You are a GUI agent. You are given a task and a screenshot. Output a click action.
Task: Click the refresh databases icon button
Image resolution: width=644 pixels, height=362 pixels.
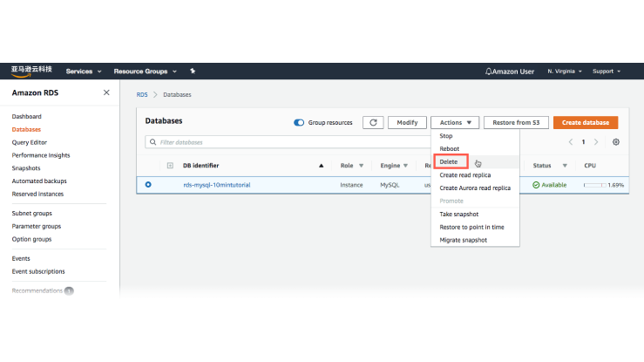pyautogui.click(x=373, y=123)
